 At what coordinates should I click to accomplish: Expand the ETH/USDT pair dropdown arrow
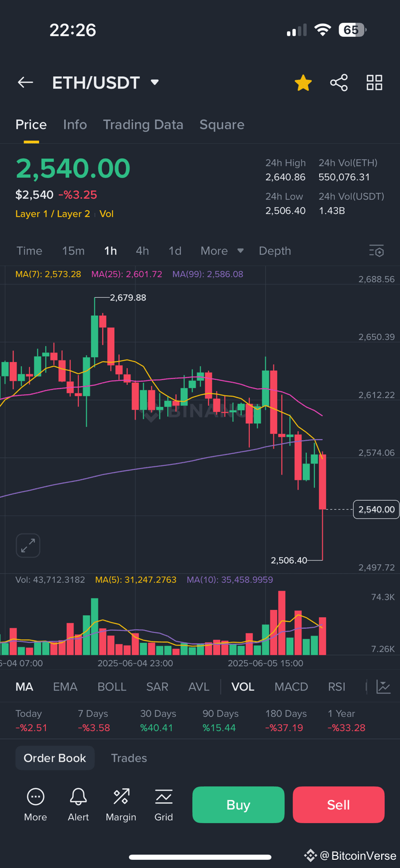(155, 82)
